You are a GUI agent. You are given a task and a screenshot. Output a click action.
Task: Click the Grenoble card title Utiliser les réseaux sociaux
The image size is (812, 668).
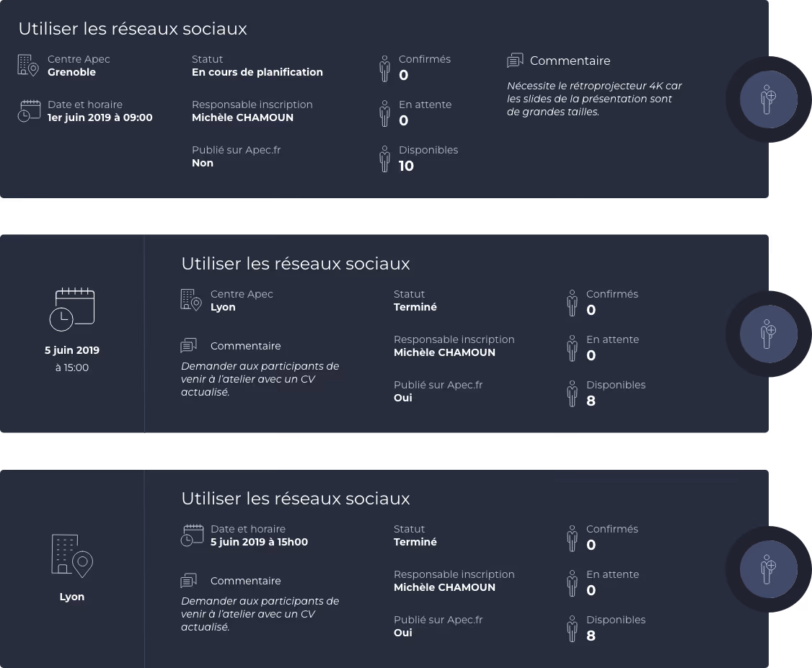coord(133,28)
